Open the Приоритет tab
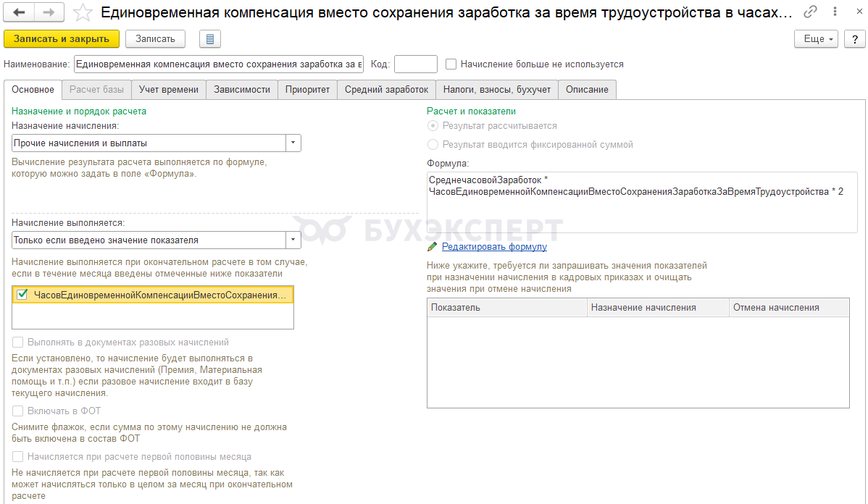 point(307,90)
